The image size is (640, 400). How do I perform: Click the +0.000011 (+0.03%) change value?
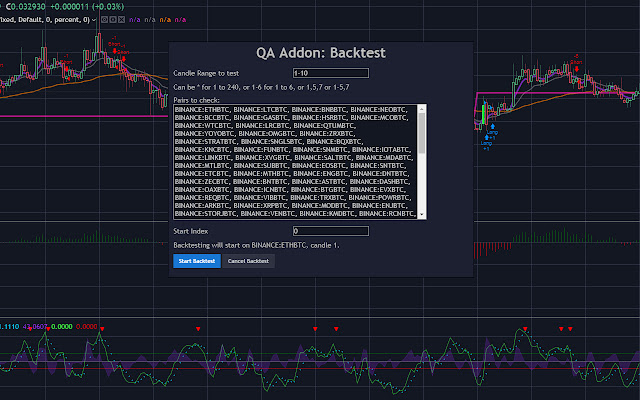click(x=87, y=7)
